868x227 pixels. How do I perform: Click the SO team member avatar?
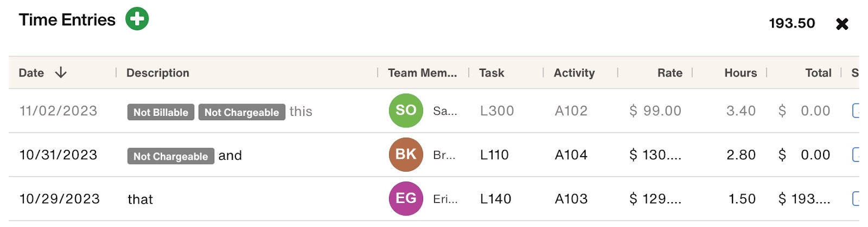coord(406,111)
